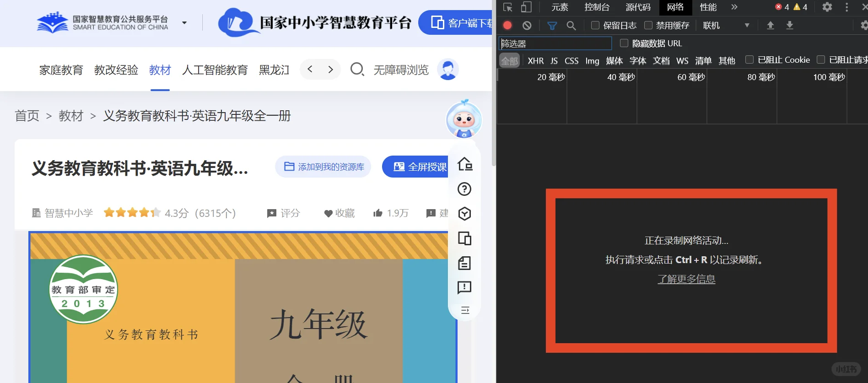Open the 人工智能教育 navigation item
The height and width of the screenshot is (383, 868).
(x=215, y=70)
